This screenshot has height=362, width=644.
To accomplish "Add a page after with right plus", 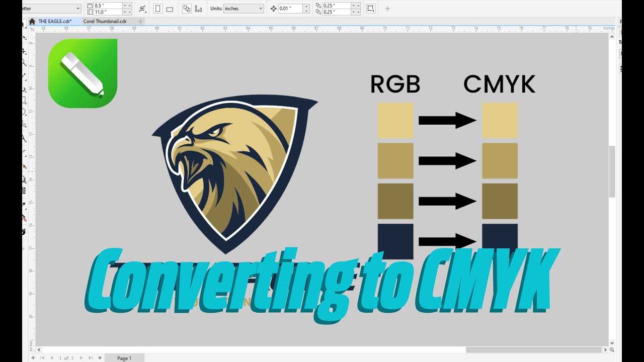I will point(100,358).
